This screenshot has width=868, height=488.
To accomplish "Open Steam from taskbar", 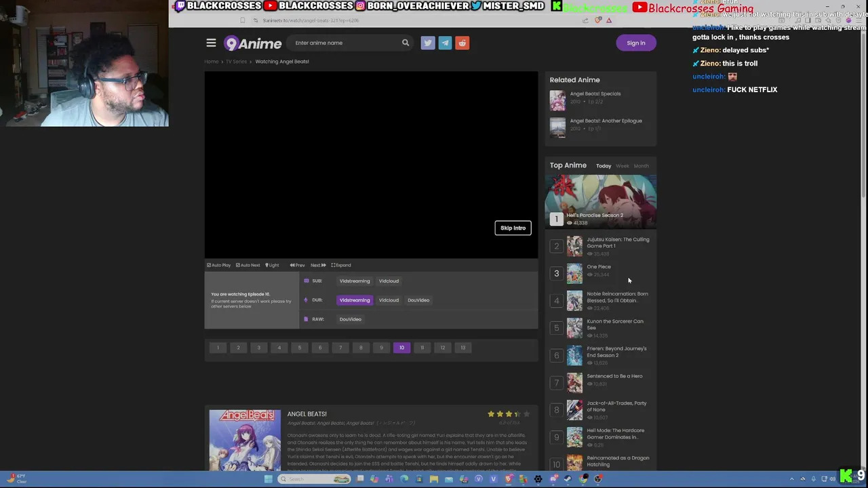I will point(568,479).
